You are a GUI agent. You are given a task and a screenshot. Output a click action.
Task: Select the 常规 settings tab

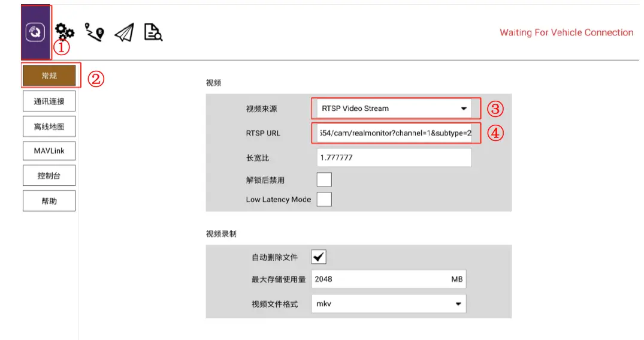[49, 76]
